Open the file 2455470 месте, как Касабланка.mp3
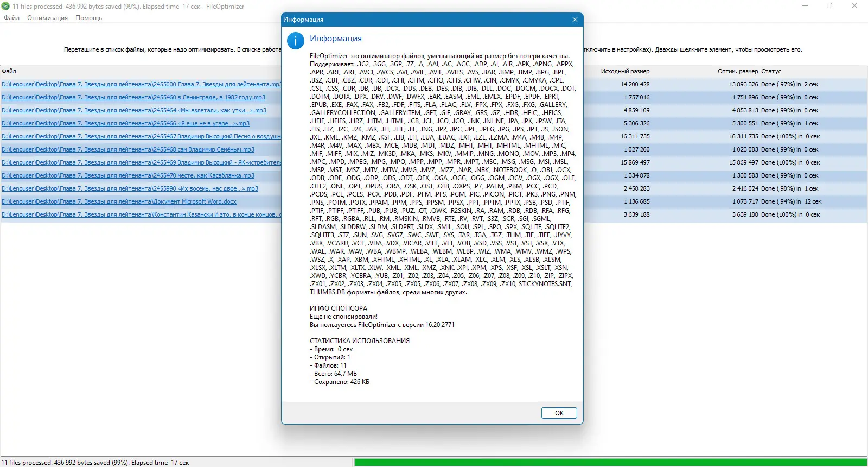The image size is (868, 467). point(128,175)
